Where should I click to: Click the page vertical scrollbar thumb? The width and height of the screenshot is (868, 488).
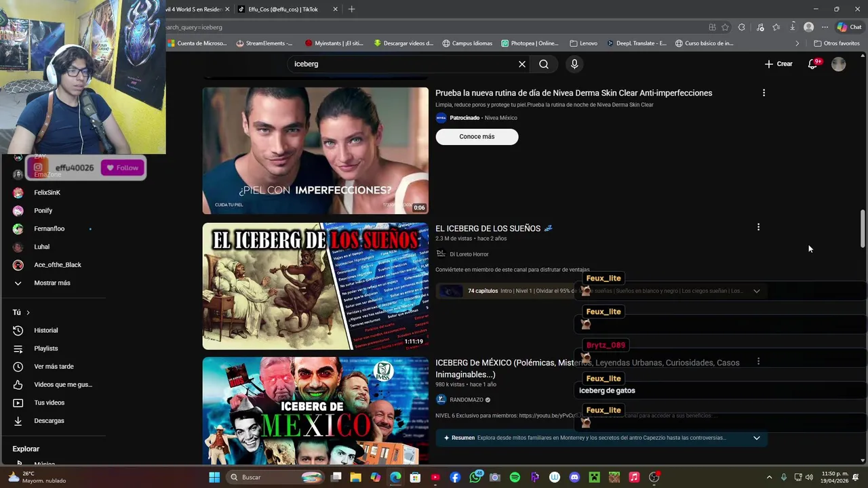click(863, 229)
